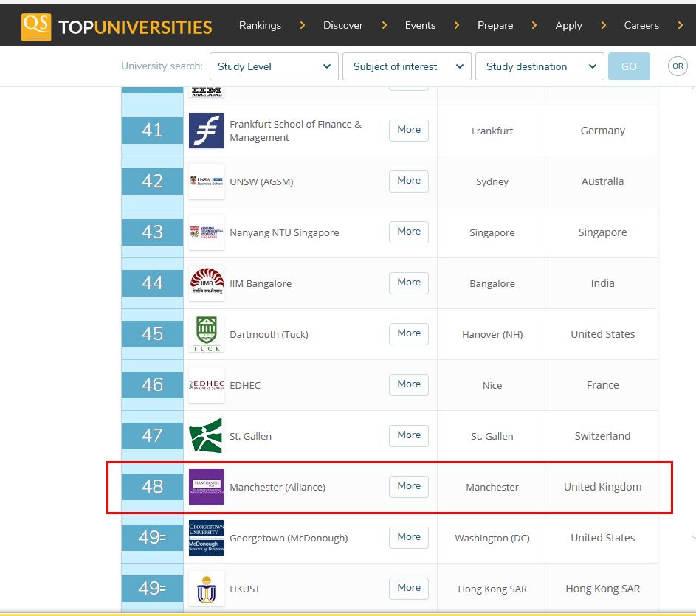
Task: Open the Careers menu
Action: click(641, 25)
